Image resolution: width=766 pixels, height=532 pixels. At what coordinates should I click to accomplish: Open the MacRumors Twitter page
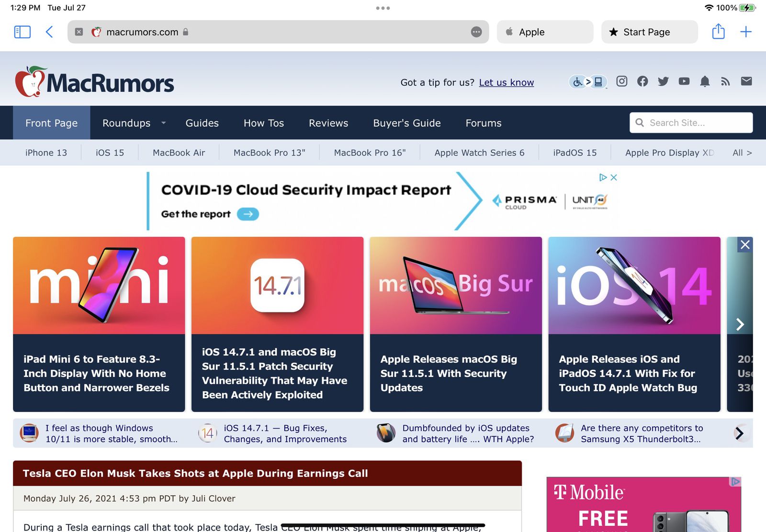coord(663,81)
